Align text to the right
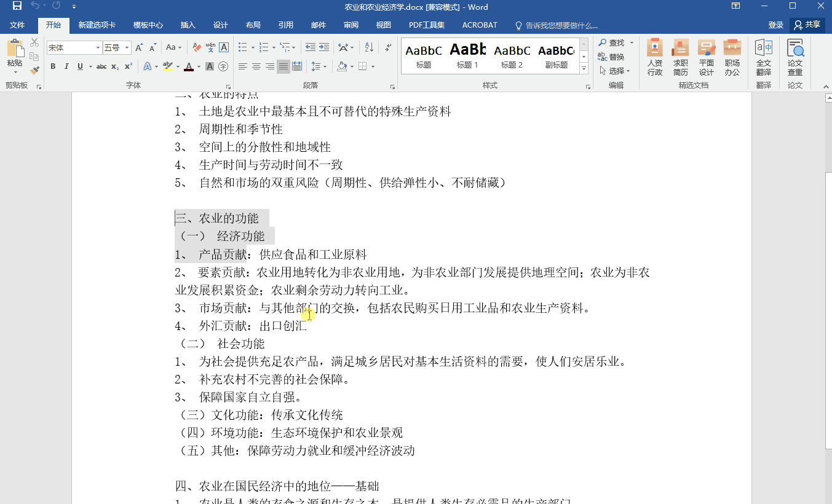 270,66
